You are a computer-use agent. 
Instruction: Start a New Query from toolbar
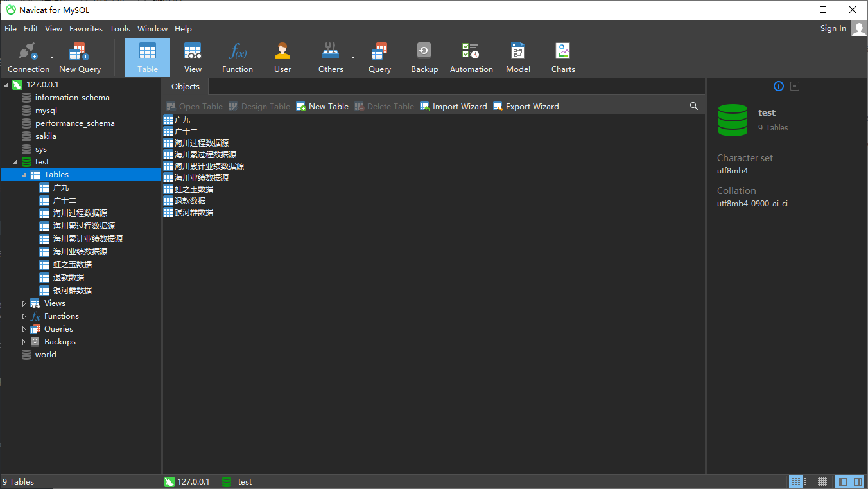80,58
